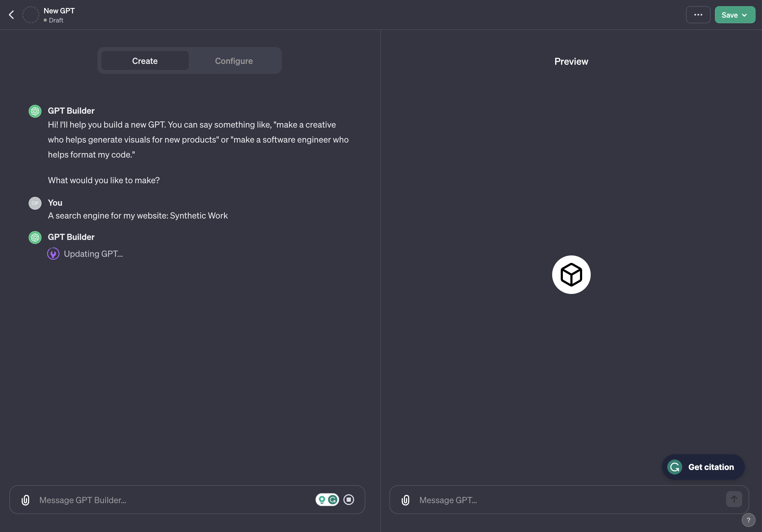Click the OP user avatar

point(35,203)
